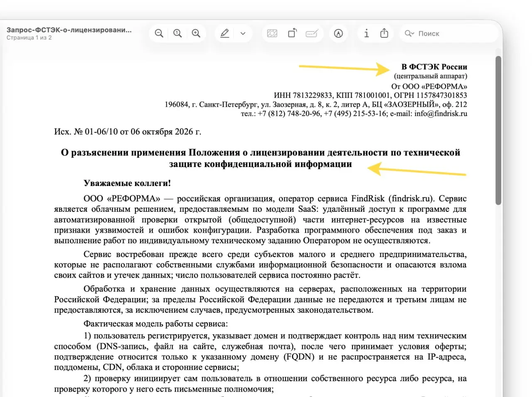Click the vertical scrollbar thumb
The image size is (532, 397).
point(498,130)
